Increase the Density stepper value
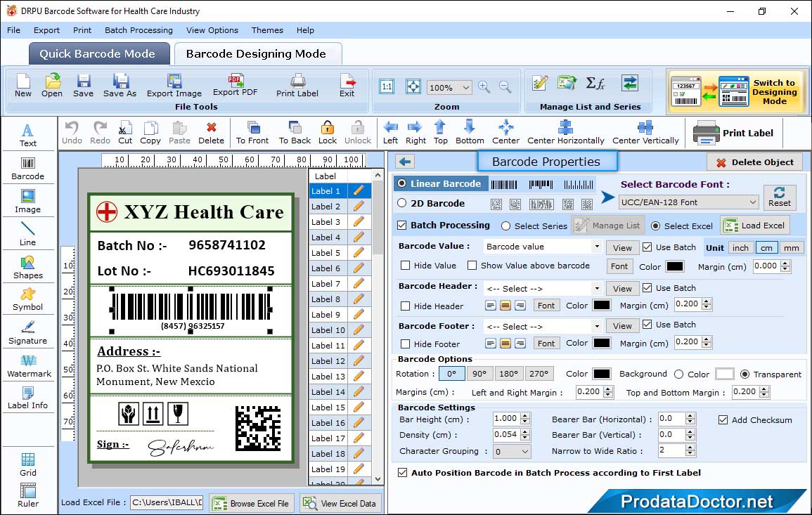The width and height of the screenshot is (812, 515). [525, 431]
